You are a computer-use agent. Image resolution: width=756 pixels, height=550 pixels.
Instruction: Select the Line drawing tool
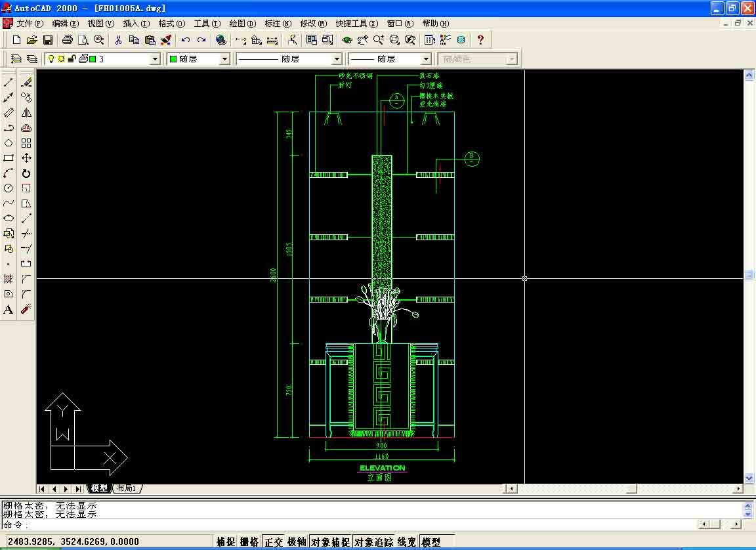tap(9, 82)
